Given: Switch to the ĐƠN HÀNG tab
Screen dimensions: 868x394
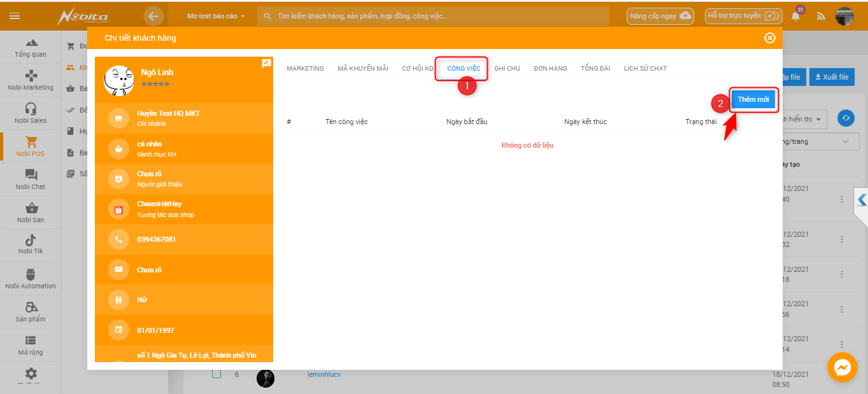Looking at the screenshot, I should (x=550, y=68).
